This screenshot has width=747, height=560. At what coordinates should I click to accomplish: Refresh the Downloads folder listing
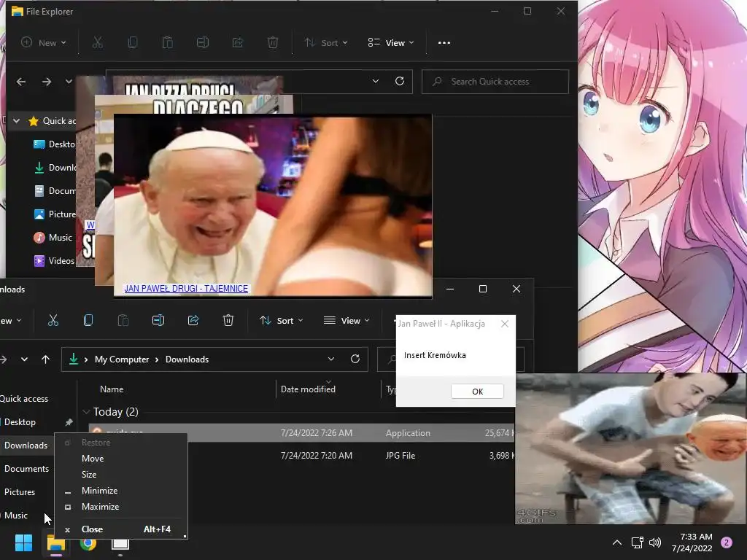(355, 359)
